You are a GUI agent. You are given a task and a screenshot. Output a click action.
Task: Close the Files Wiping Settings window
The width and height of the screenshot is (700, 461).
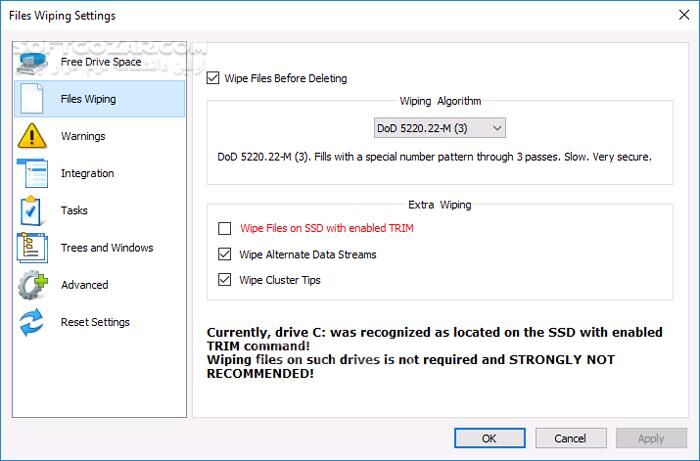pos(675,16)
